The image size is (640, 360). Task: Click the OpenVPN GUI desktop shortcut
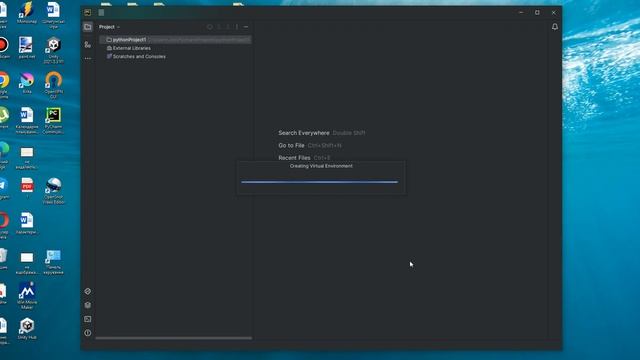(53, 85)
